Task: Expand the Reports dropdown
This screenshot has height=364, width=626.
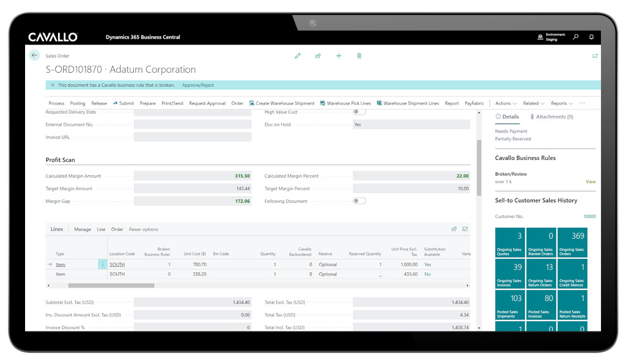Action: [x=562, y=103]
